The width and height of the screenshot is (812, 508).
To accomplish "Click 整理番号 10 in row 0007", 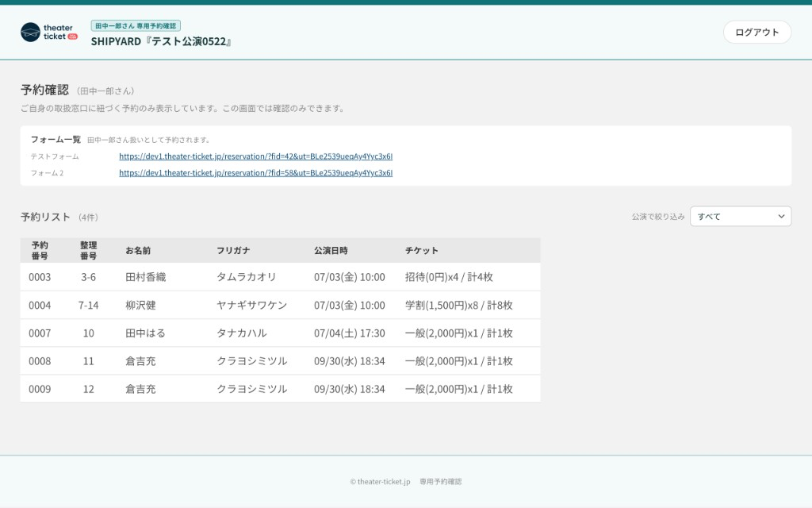I will coord(89,333).
